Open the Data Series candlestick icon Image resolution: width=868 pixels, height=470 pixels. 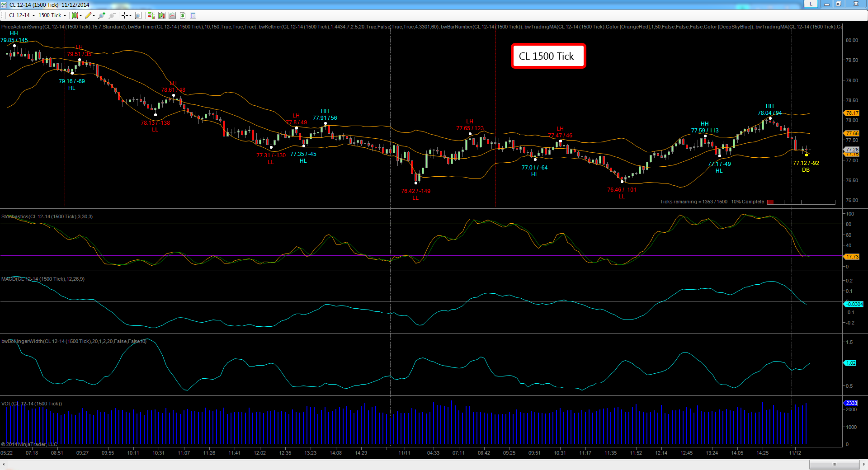pos(161,15)
